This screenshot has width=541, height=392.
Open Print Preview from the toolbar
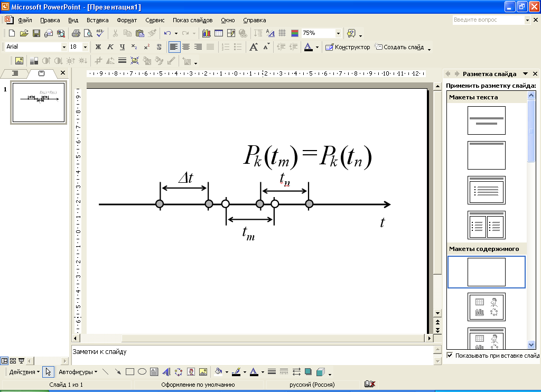(88, 33)
